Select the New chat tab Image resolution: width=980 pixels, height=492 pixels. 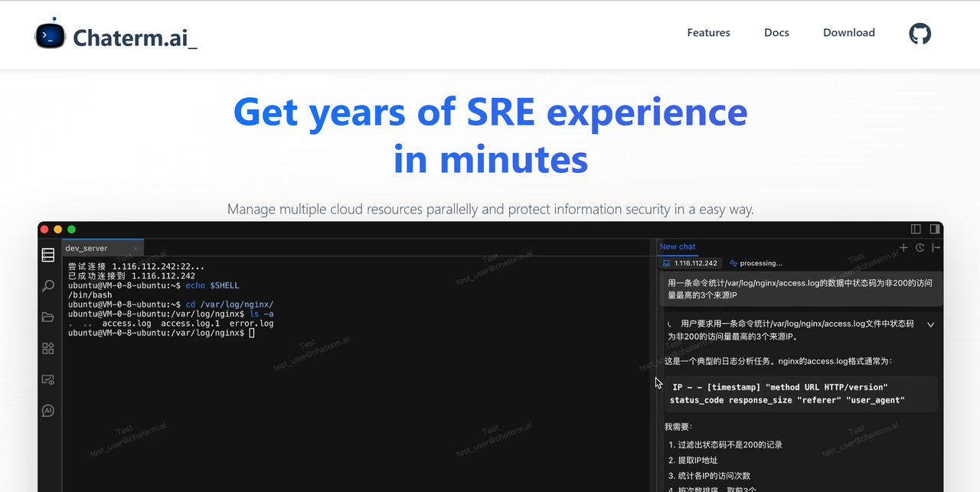tap(678, 246)
